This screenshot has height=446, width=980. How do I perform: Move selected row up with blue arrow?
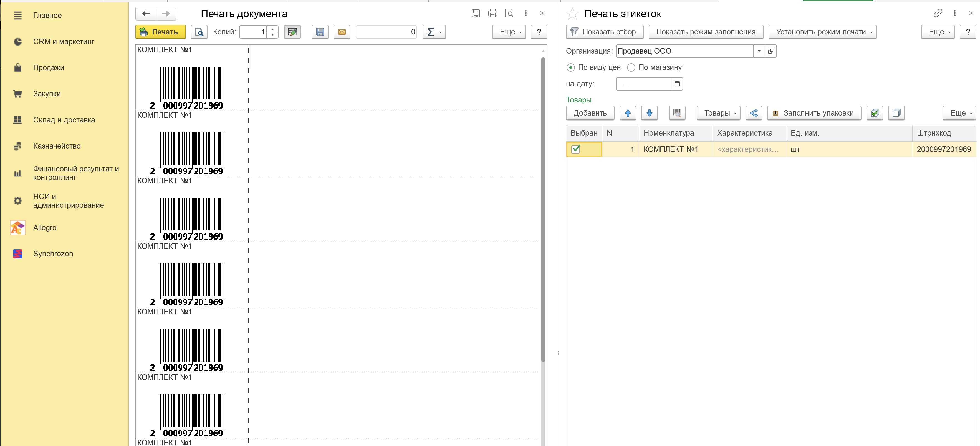point(628,113)
